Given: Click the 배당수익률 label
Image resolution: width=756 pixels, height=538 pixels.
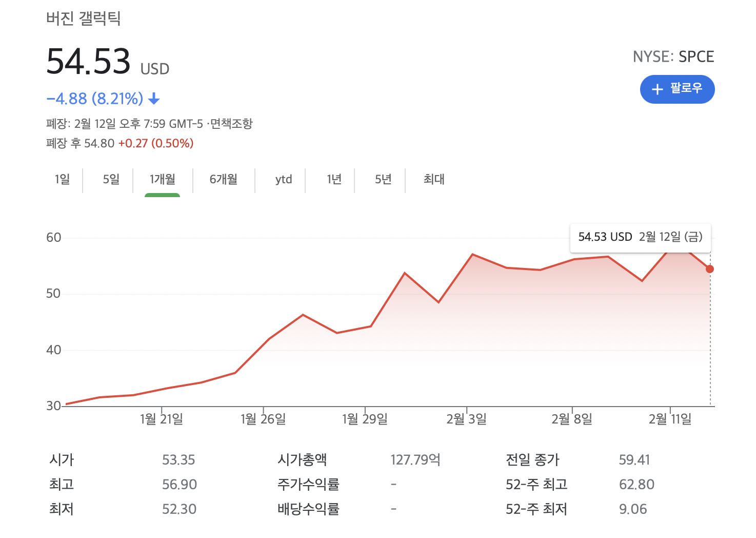Looking at the screenshot, I should (x=308, y=509).
